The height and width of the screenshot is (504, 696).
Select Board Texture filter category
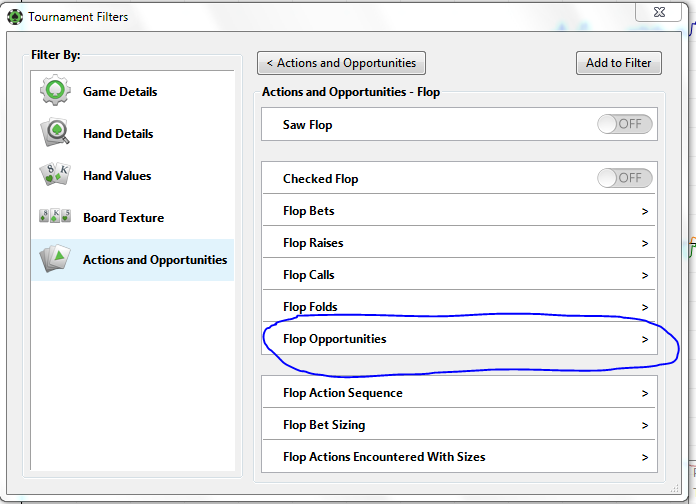[x=123, y=218]
